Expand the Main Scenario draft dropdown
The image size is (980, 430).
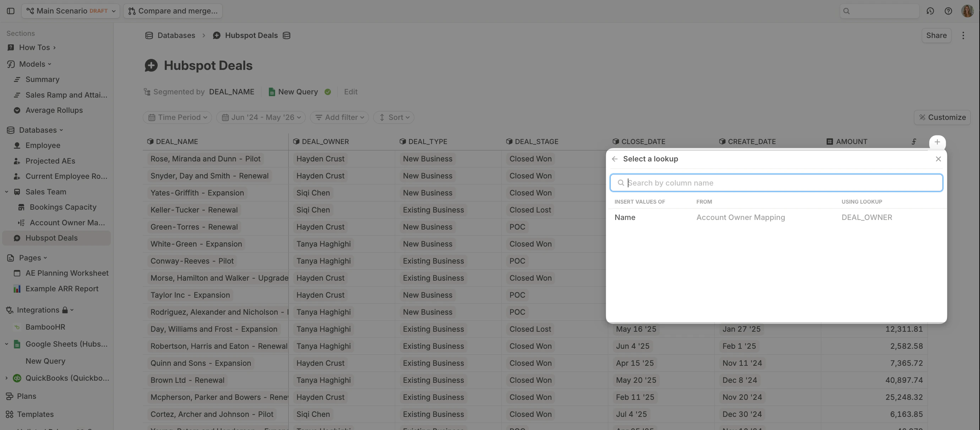(x=70, y=11)
